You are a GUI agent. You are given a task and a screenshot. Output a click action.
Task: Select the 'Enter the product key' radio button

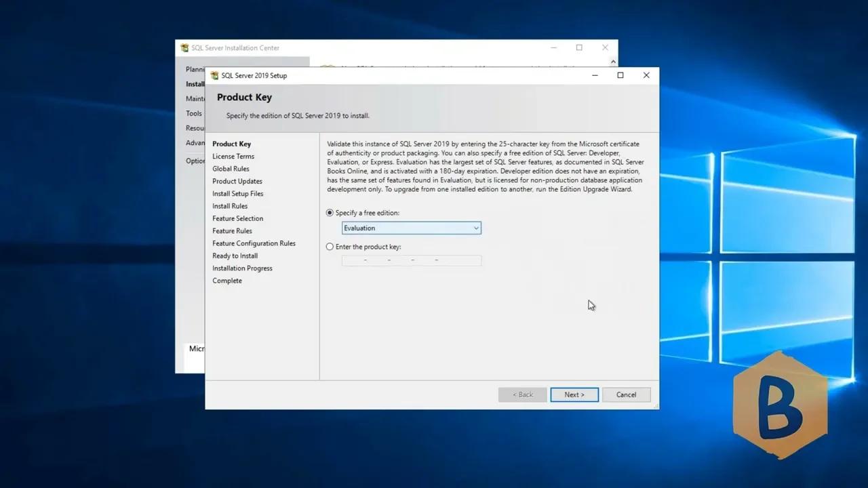coord(330,247)
